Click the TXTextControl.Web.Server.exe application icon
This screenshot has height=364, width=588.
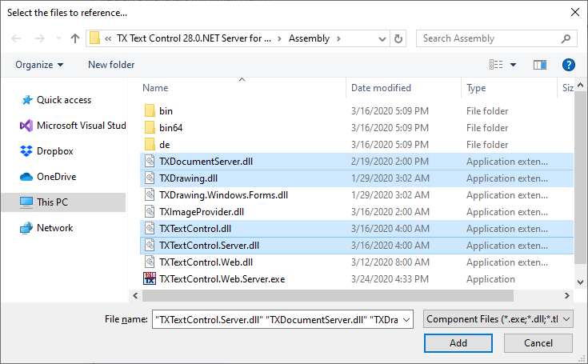(x=150, y=278)
